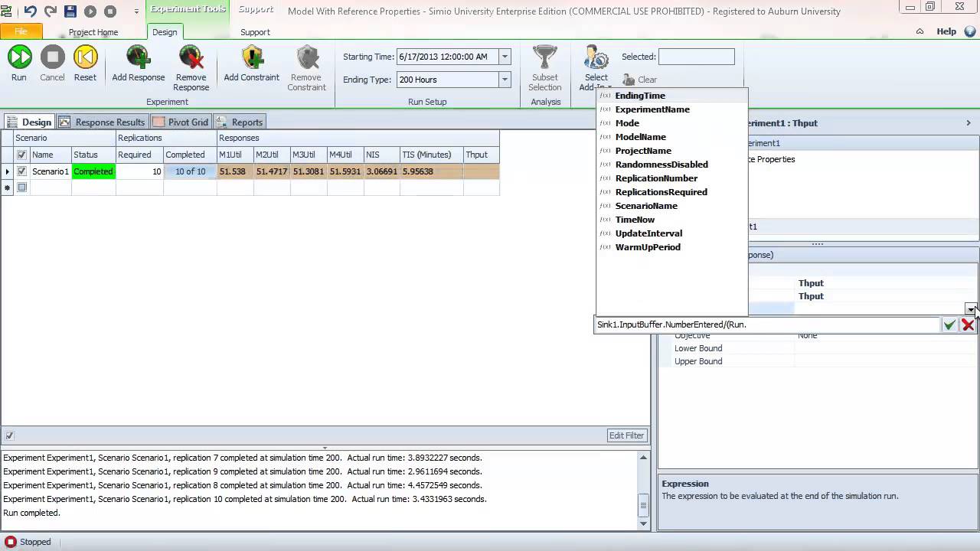The image size is (980, 551).
Task: Click the Add Response icon
Action: (138, 57)
